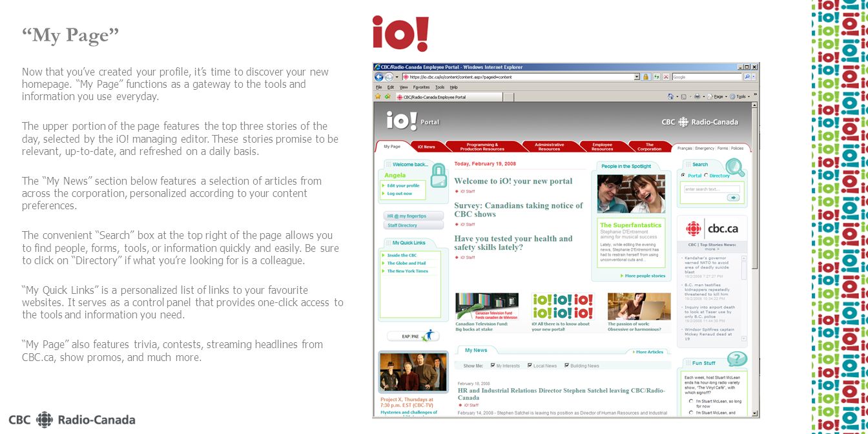Open The Corporation tab
The image size is (868, 434).
[x=649, y=147]
